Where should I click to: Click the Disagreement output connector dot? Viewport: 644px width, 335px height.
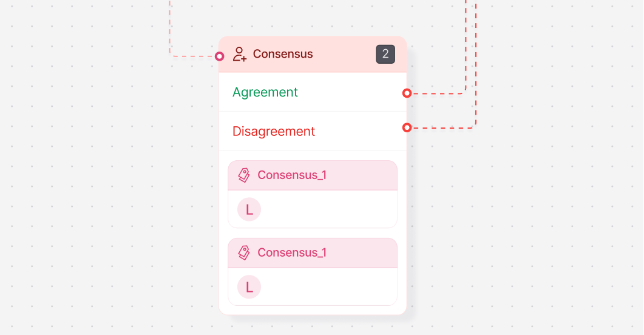click(x=407, y=127)
